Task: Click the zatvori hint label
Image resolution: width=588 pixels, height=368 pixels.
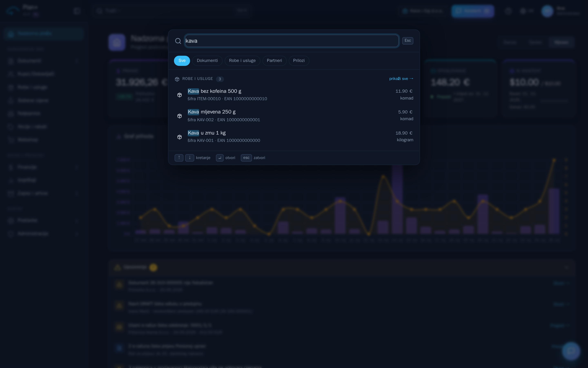Action: click(x=259, y=158)
